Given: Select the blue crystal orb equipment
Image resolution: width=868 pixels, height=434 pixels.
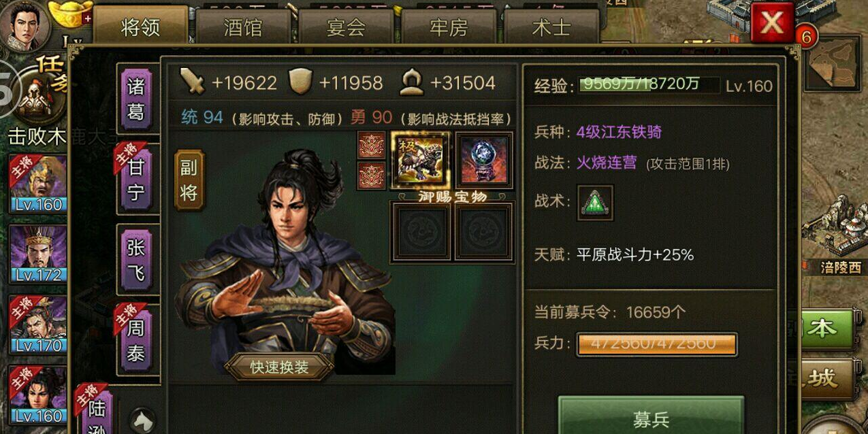Looking at the screenshot, I should [x=483, y=160].
